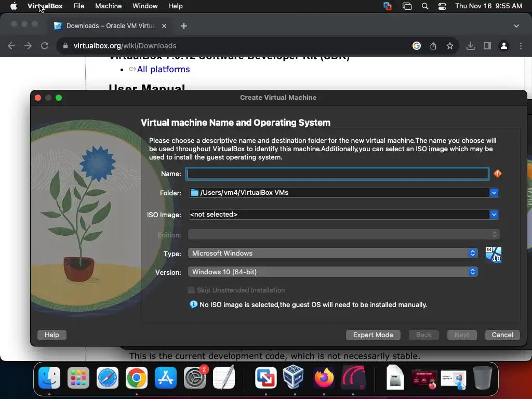
Task: Open Chrome three-dot menu
Action: [x=521, y=46]
